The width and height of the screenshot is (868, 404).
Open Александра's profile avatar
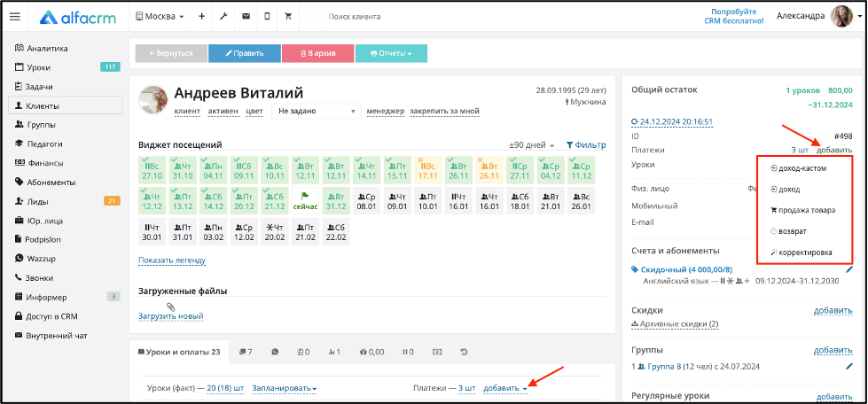[842, 17]
